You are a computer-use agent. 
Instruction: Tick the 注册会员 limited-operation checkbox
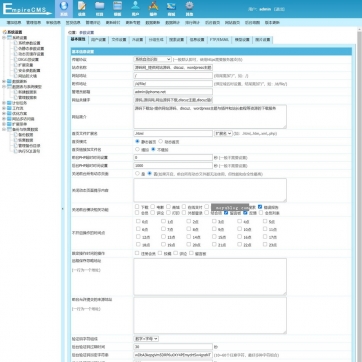[x=137, y=253]
